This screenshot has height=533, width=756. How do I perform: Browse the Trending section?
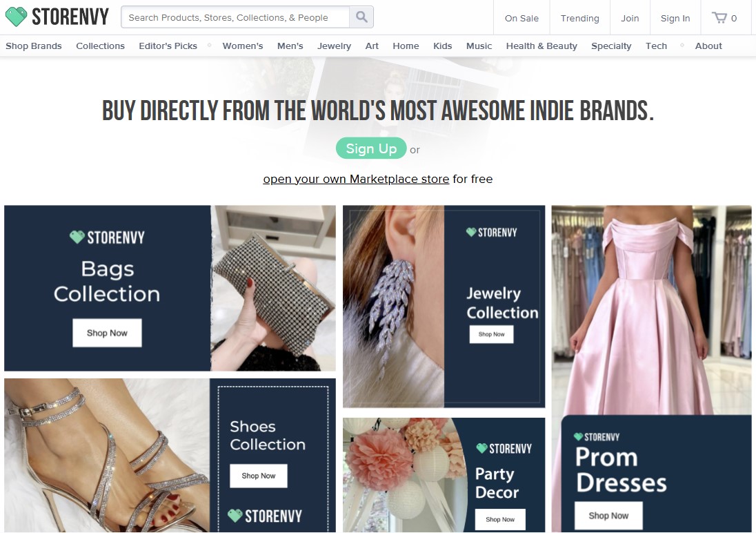pyautogui.click(x=579, y=18)
